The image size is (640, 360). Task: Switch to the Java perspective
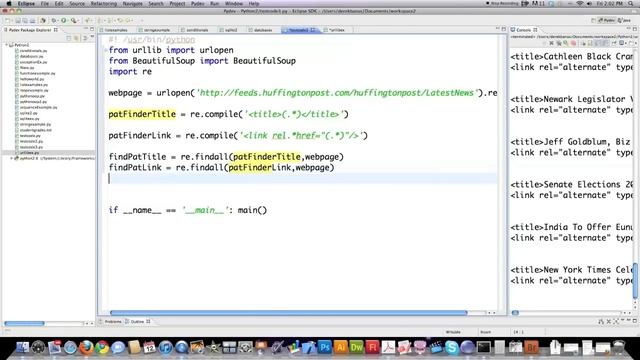[624, 20]
